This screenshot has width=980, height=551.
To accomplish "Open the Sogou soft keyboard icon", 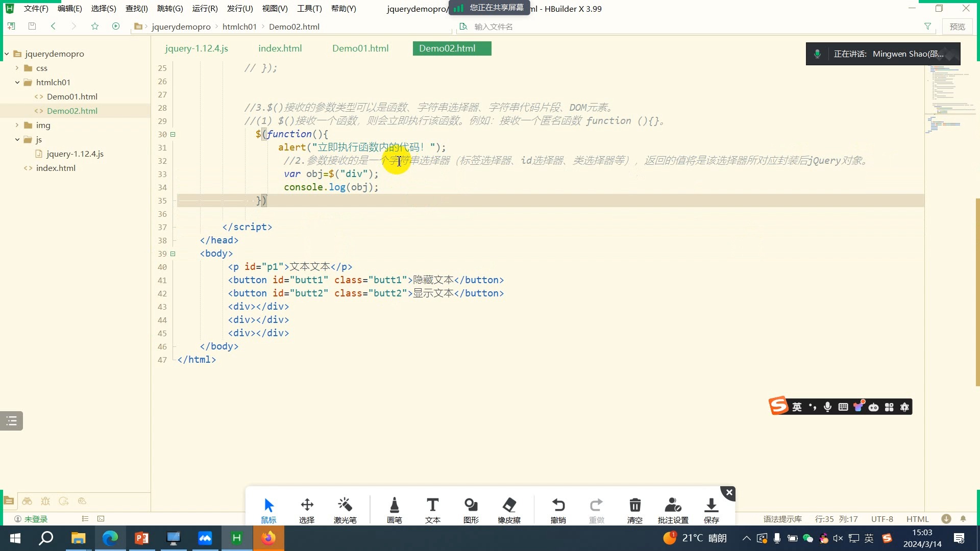I will click(x=843, y=407).
